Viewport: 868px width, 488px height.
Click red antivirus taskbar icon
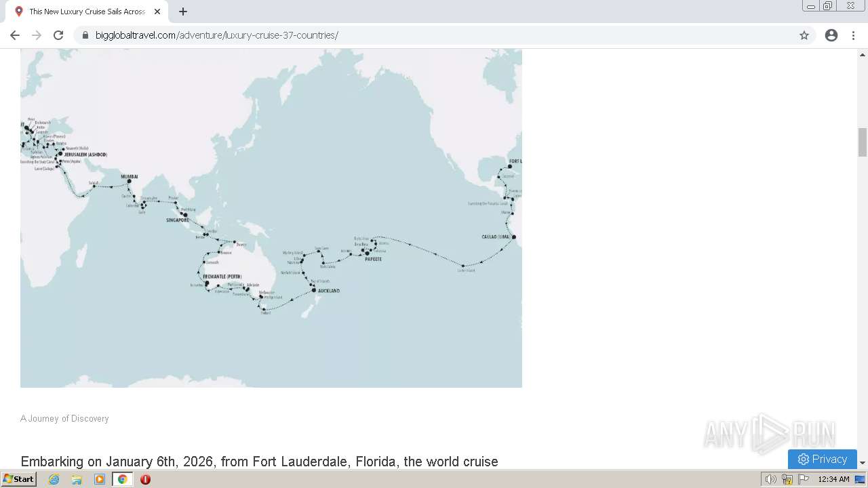click(145, 479)
